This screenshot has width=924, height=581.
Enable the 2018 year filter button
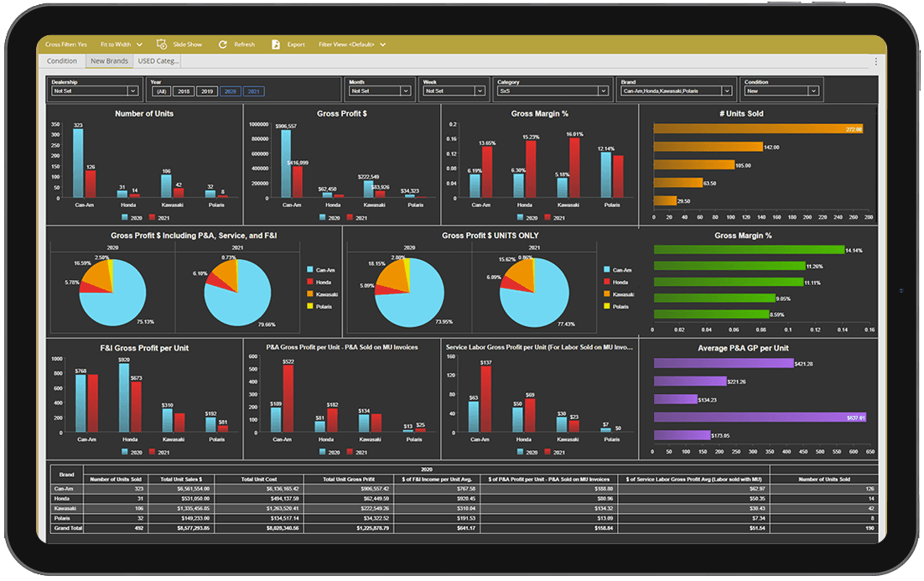[184, 91]
